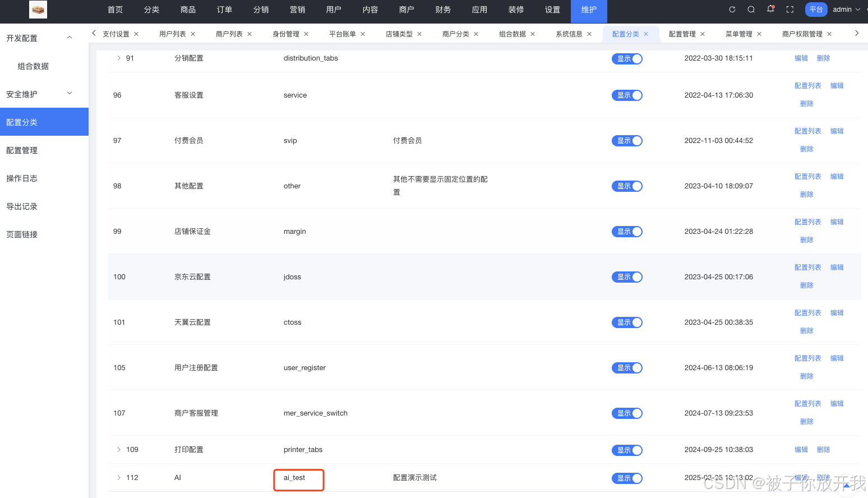Open the search icon in header
This screenshot has height=498, width=868.
(751, 10)
